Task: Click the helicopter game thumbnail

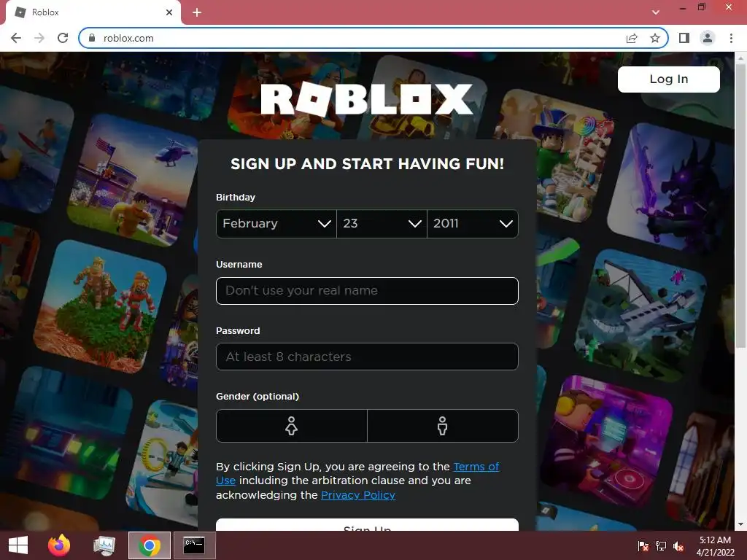Action: (133, 180)
